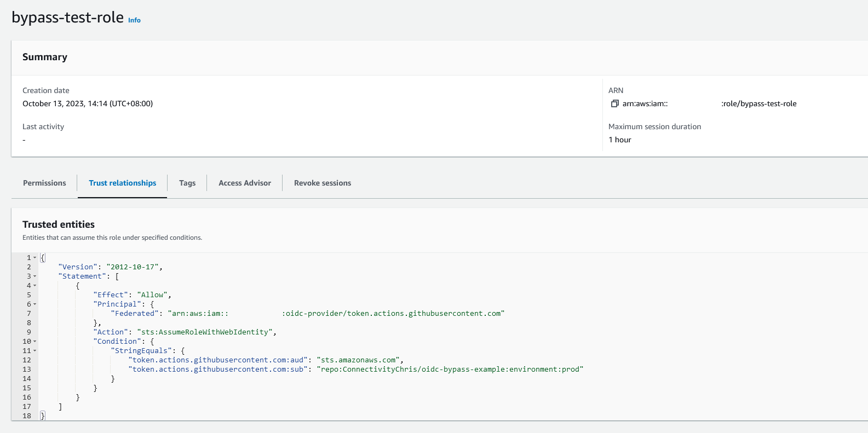
Task: Click the Federated oidc-provider ARN string
Action: pyautogui.click(x=336, y=313)
